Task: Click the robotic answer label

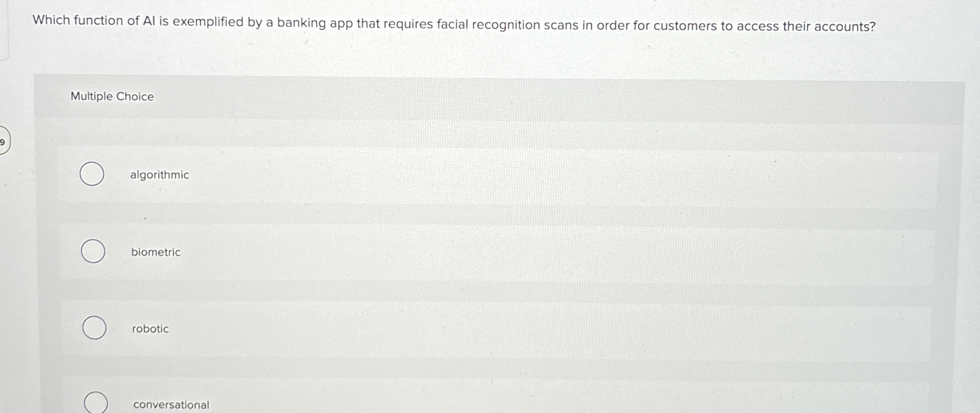Action: pyautogui.click(x=150, y=330)
